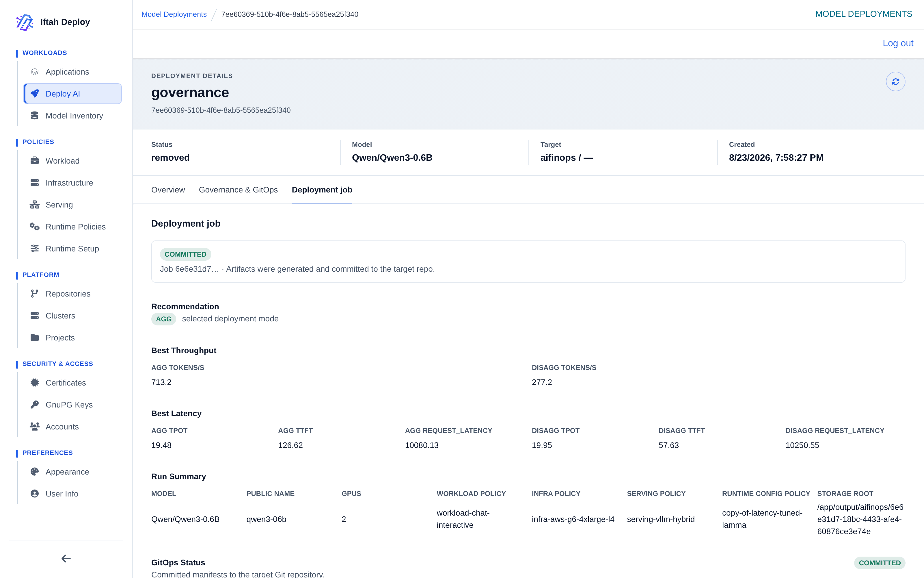Click DISAGG TTFT value 57.63
The width and height of the screenshot is (924, 578).
(668, 445)
